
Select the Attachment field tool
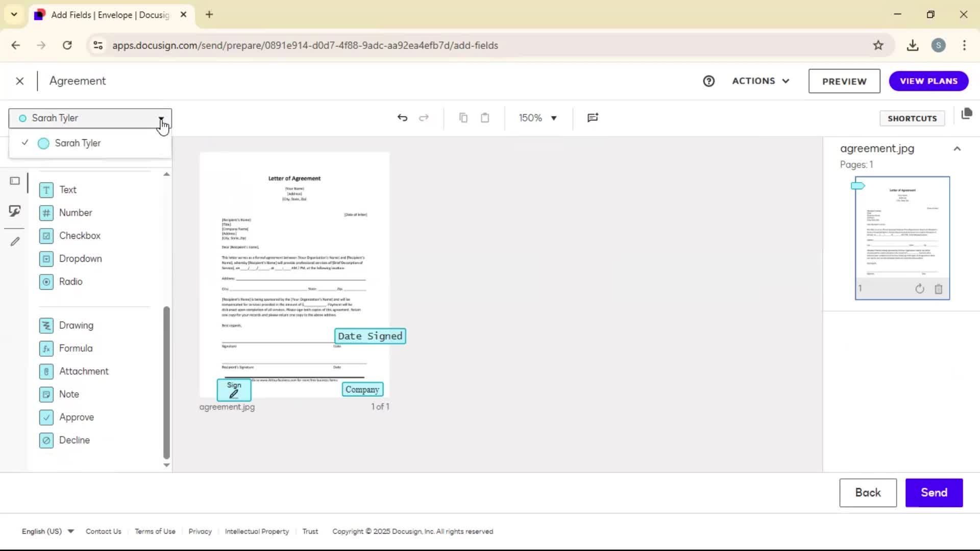74,371
